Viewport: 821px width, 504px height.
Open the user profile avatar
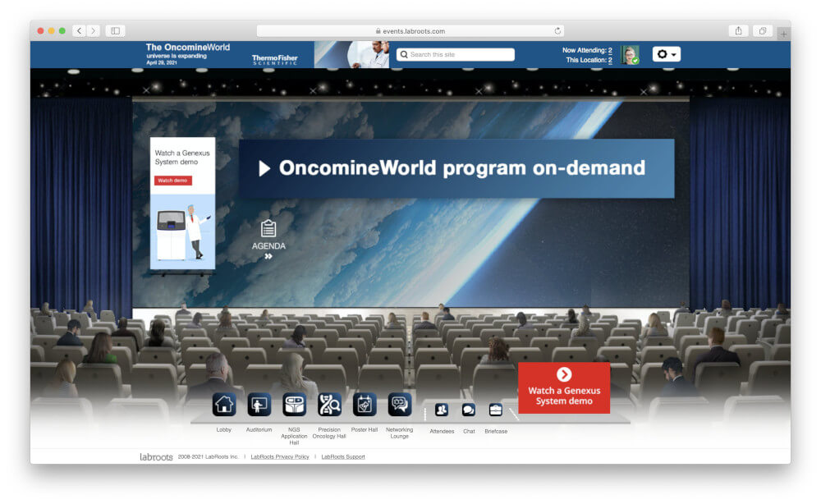pos(630,54)
